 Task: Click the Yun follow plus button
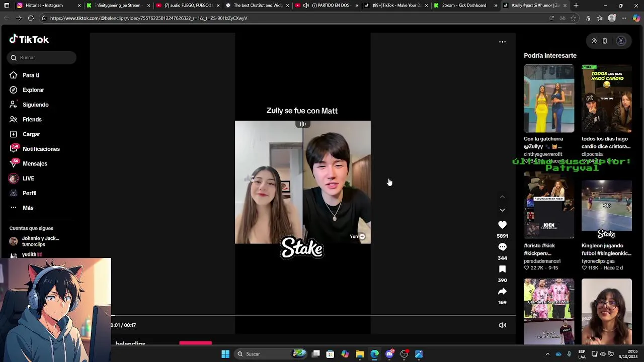(362, 236)
